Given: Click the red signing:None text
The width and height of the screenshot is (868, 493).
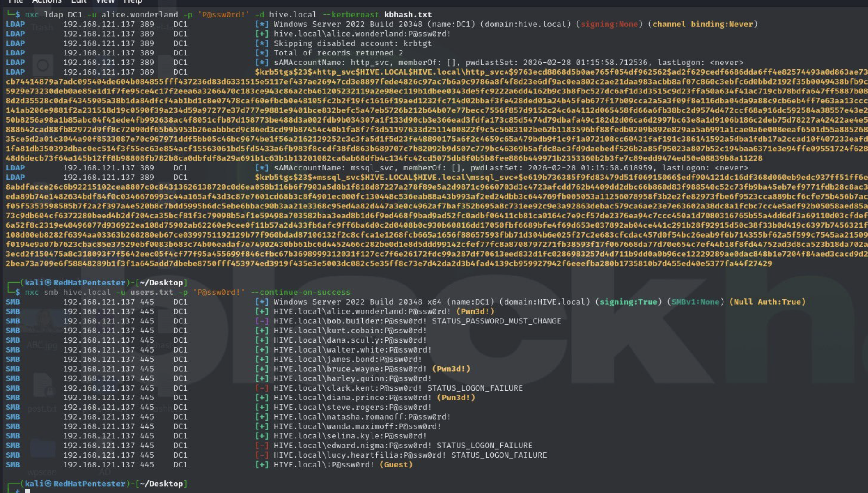Looking at the screenshot, I should click(x=609, y=24).
